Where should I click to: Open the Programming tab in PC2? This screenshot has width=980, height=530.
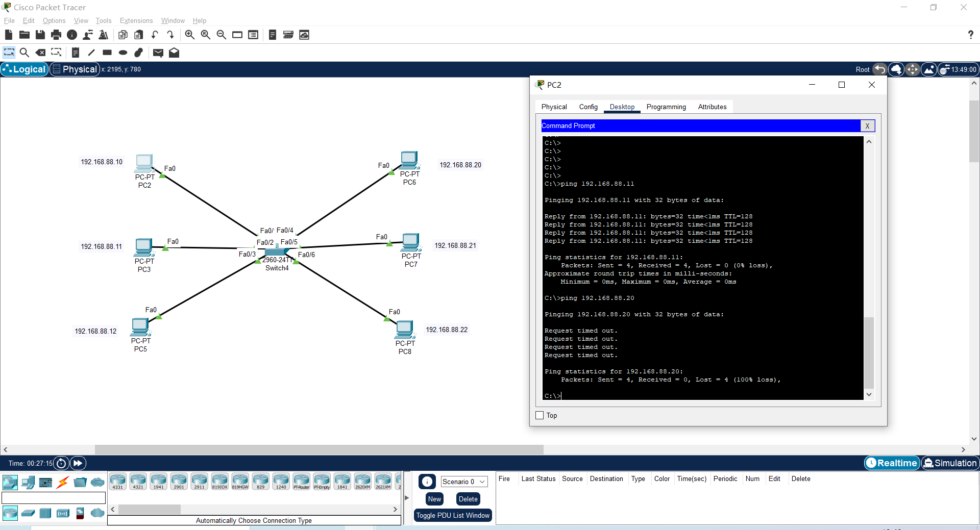(x=666, y=107)
